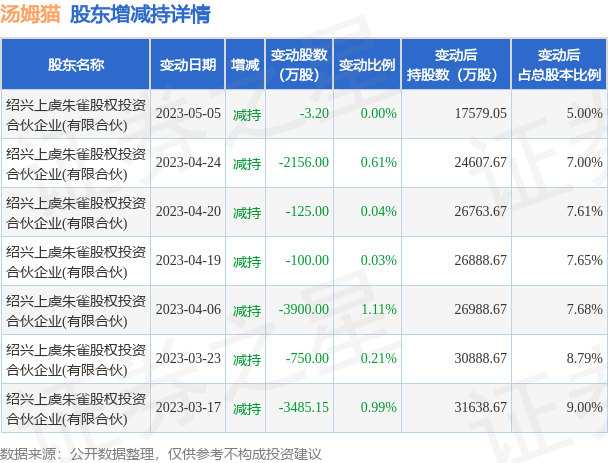Screen dimensions: 608x463
Task: Click the date 2023-04-06
Action: click(188, 310)
